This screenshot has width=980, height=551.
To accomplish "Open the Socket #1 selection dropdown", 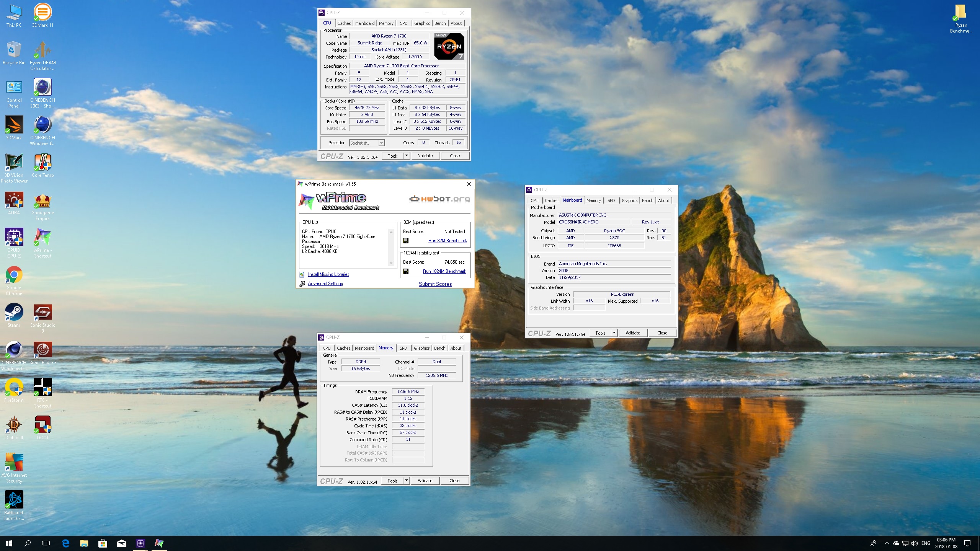I will (367, 143).
